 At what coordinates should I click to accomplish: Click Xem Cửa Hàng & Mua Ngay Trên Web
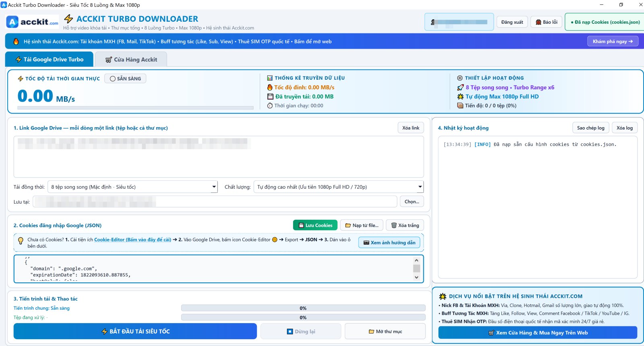538,333
